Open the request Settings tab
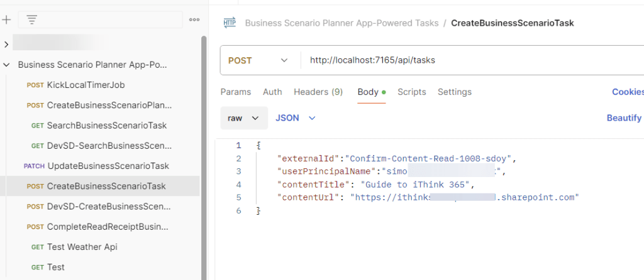Image resolution: width=644 pixels, height=280 pixels. pos(454,92)
